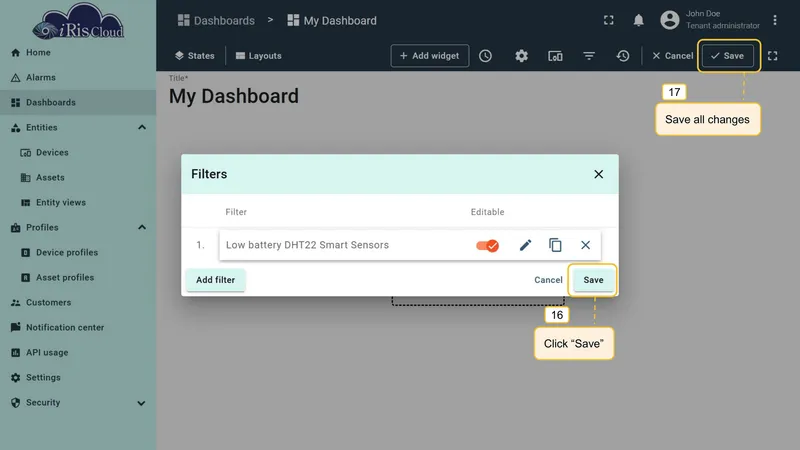Open the three-dot user menu
800x450 pixels.
775,20
